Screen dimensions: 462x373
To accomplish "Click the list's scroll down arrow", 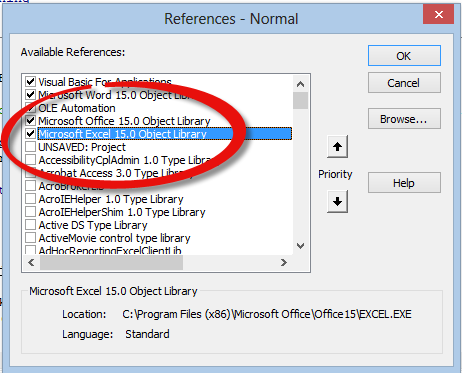I will [x=300, y=246].
